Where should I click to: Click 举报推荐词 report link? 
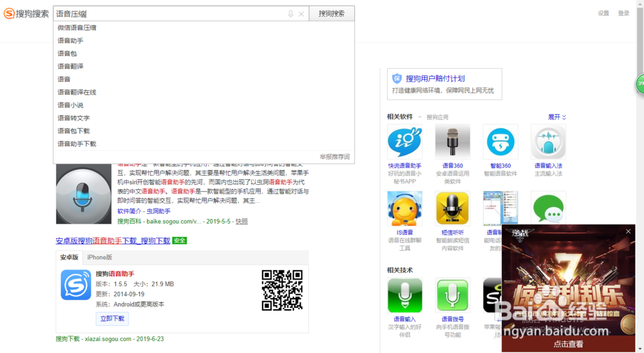pos(335,157)
